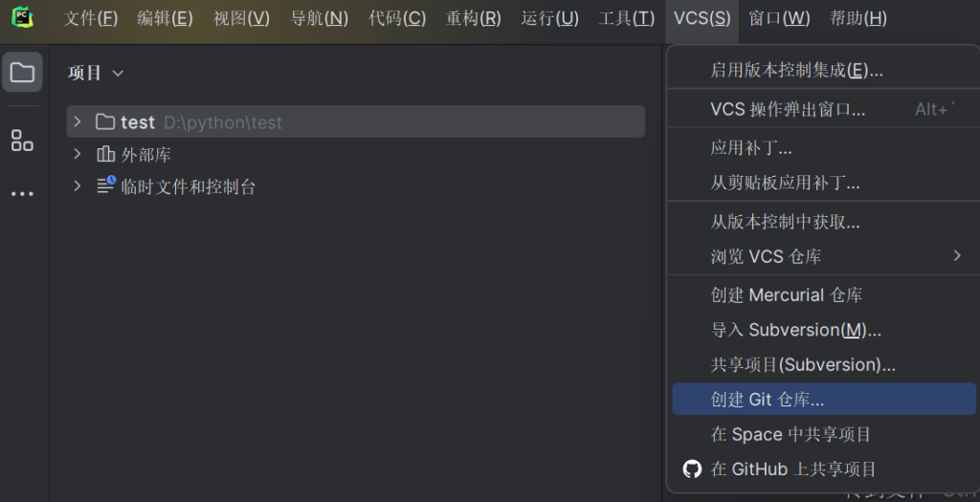Viewport: 980px width, 502px height.
Task: Click 创建 Mercurial 仓库 entry
Action: point(786,295)
